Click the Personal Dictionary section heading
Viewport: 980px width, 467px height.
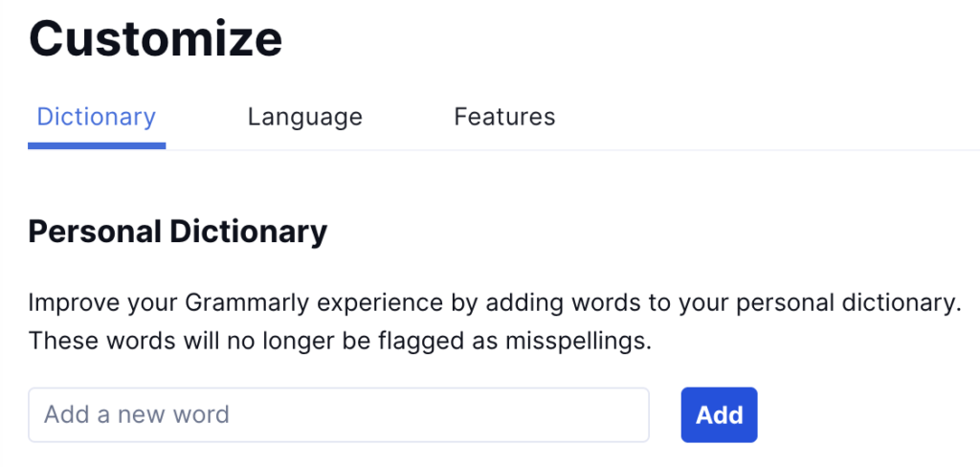pyautogui.click(x=178, y=232)
